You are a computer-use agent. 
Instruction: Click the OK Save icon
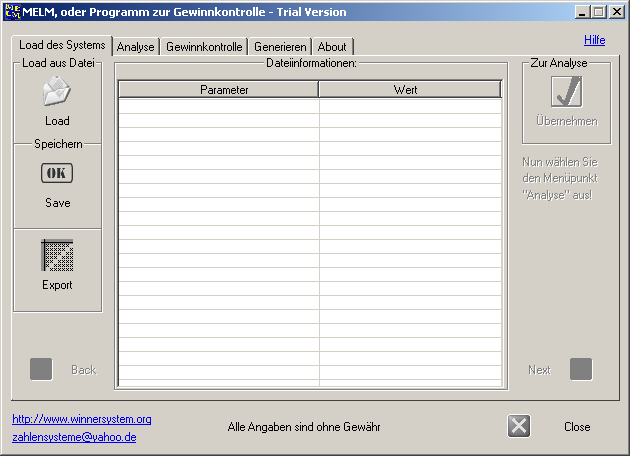pos(57,173)
